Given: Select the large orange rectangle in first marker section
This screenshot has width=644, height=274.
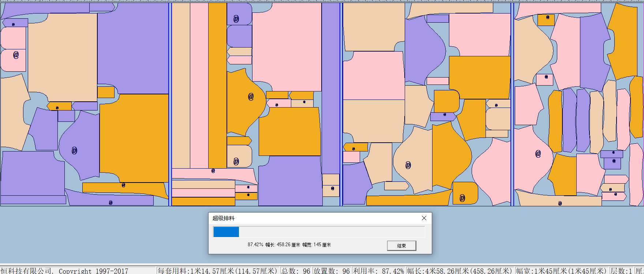Looking at the screenshot, I should 134,138.
